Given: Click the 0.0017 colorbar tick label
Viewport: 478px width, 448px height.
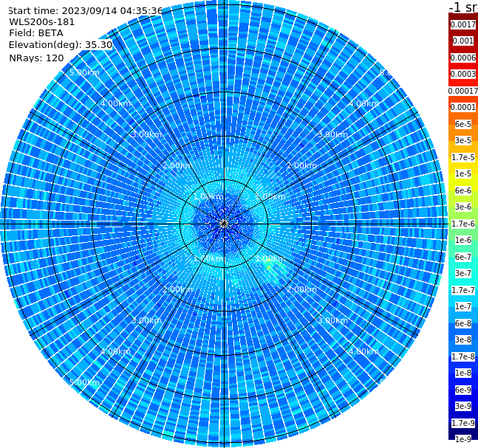Looking at the screenshot, I should (463, 24).
